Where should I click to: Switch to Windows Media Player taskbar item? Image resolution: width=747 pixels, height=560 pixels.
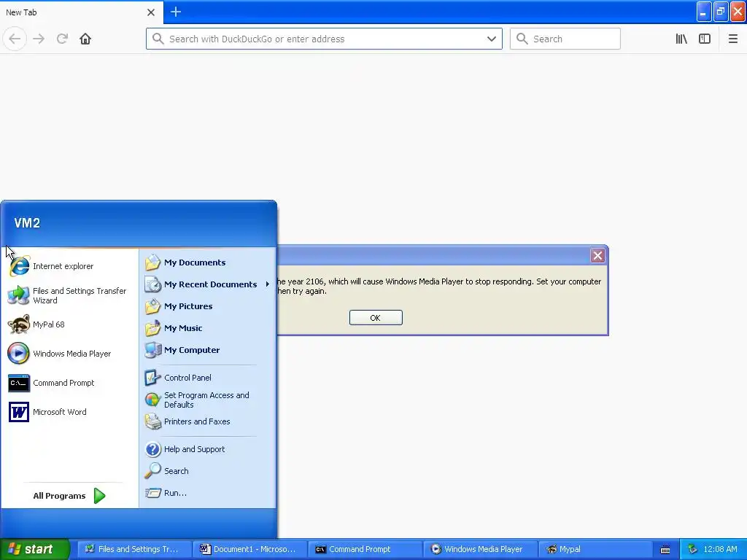(x=480, y=549)
